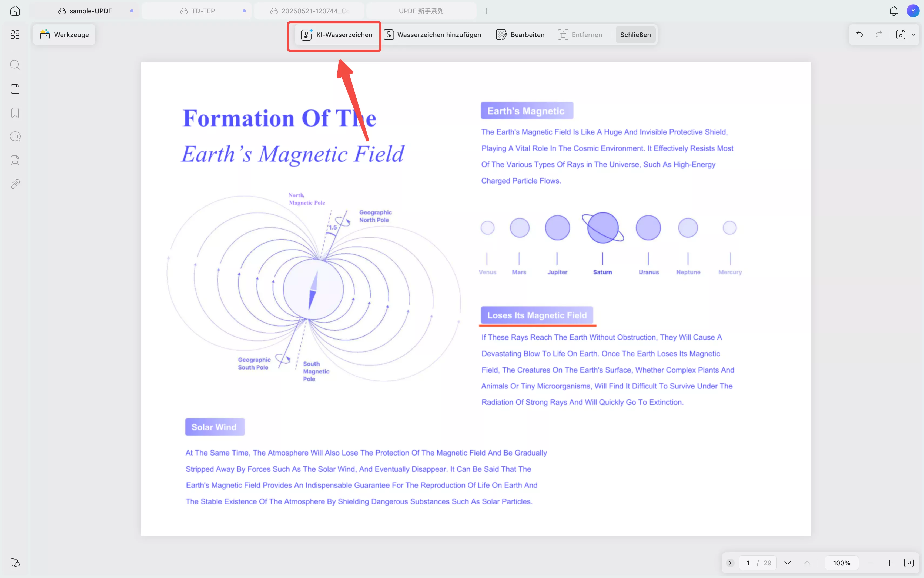
Task: Open the attachments paperclip icon
Action: pyautogui.click(x=15, y=184)
